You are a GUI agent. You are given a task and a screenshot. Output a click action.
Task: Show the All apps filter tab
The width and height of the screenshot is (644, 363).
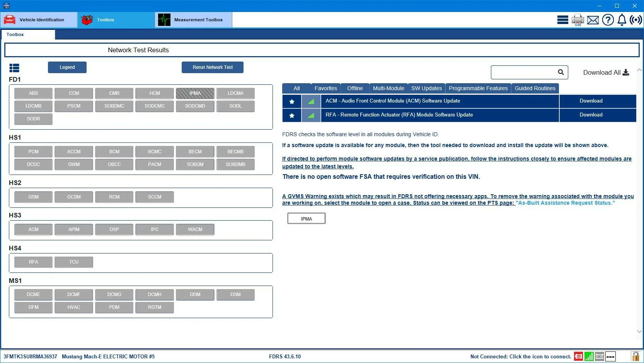[x=296, y=88]
